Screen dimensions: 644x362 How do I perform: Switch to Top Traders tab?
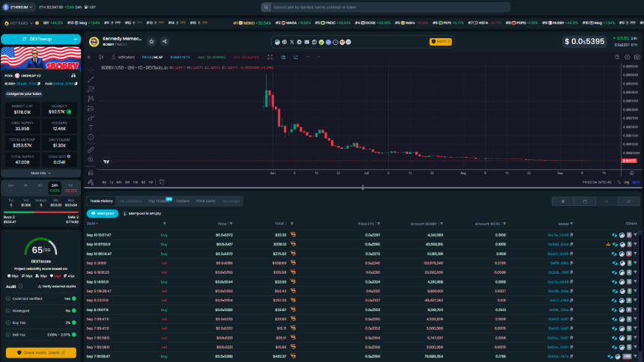pos(159,201)
